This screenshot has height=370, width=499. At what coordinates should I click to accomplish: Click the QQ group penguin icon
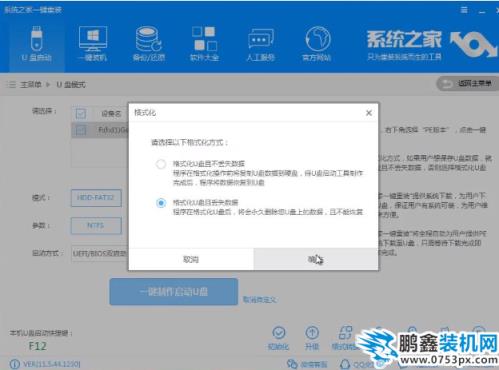[345, 364]
